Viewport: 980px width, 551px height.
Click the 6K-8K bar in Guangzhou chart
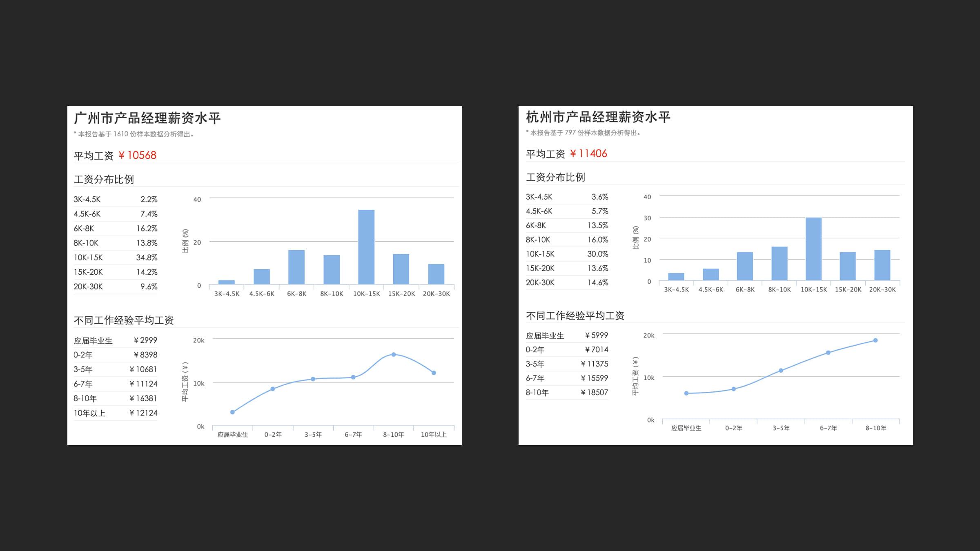point(296,267)
